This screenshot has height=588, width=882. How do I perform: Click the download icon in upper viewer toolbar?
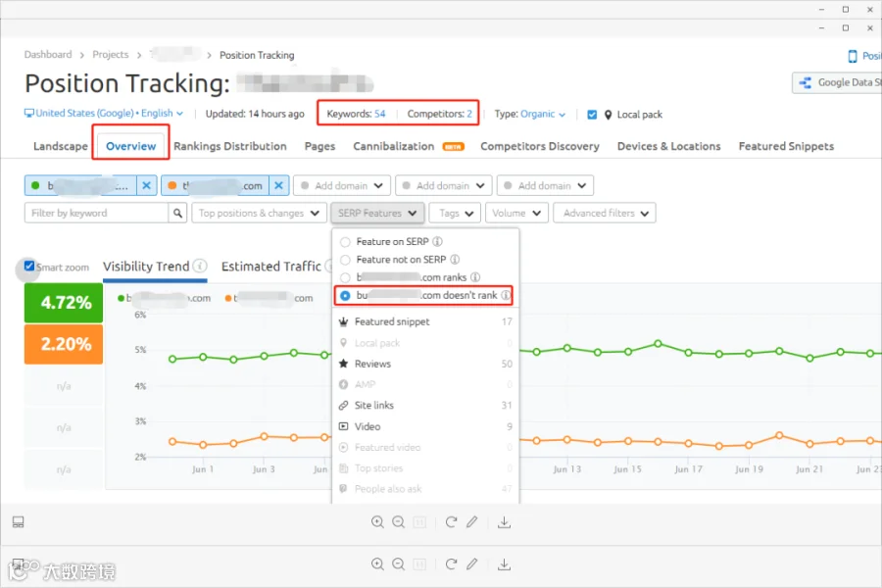click(504, 522)
